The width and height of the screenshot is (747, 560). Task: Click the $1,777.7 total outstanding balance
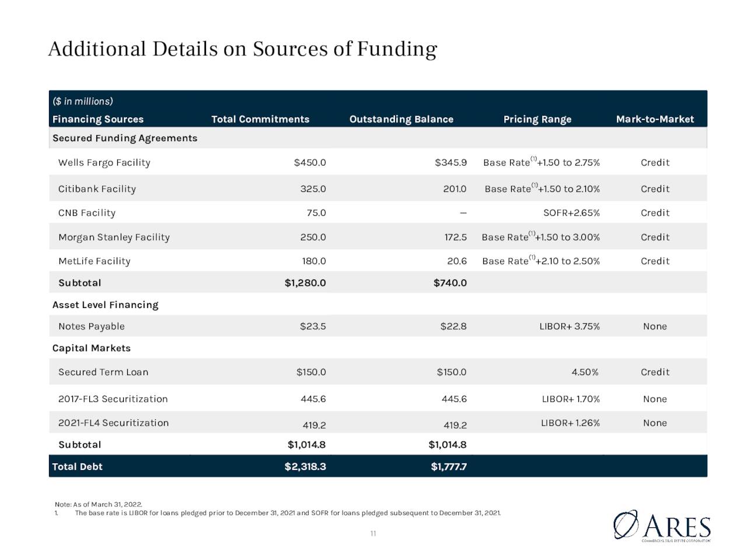point(449,467)
